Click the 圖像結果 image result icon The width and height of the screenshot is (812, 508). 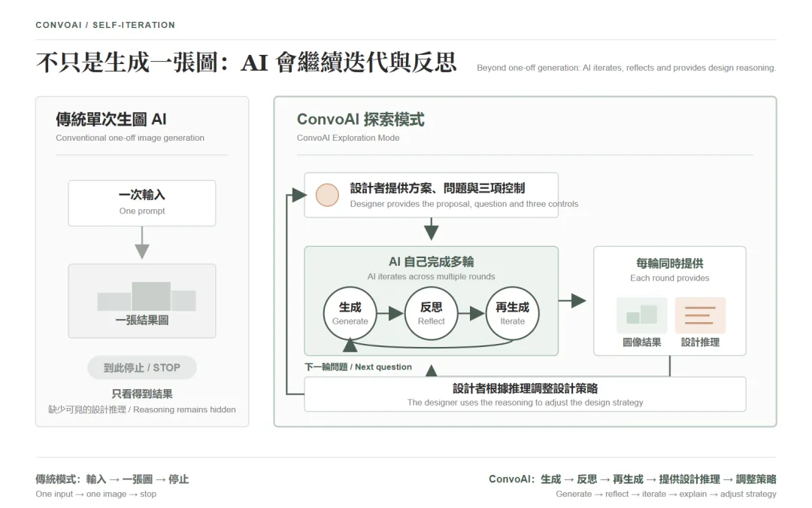pos(641,315)
